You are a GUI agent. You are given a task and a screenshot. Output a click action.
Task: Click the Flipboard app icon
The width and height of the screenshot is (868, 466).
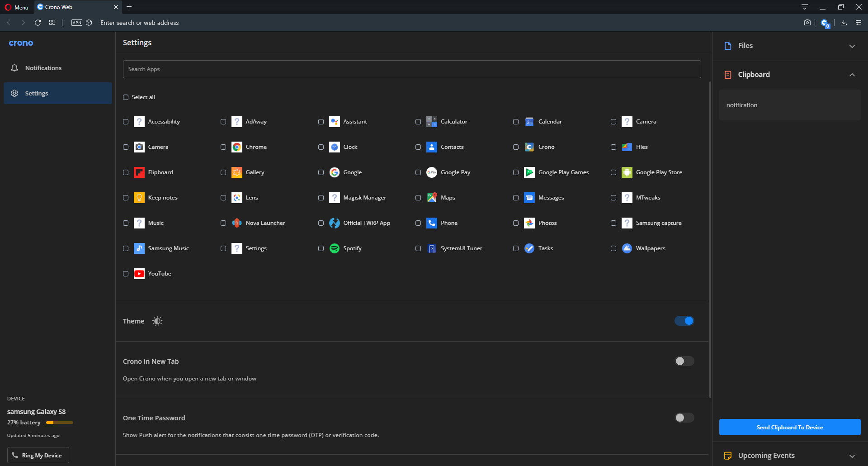click(139, 172)
